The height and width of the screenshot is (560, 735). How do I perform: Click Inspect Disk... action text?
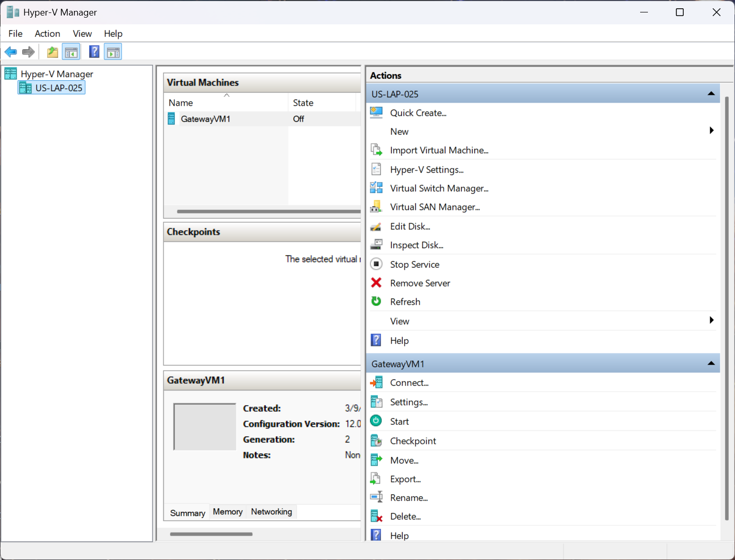pyautogui.click(x=417, y=246)
